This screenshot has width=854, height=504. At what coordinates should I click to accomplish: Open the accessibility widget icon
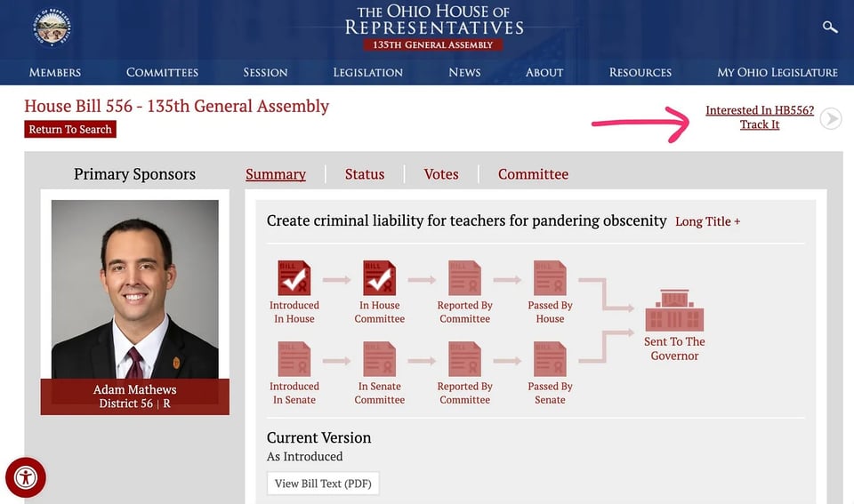click(x=26, y=477)
